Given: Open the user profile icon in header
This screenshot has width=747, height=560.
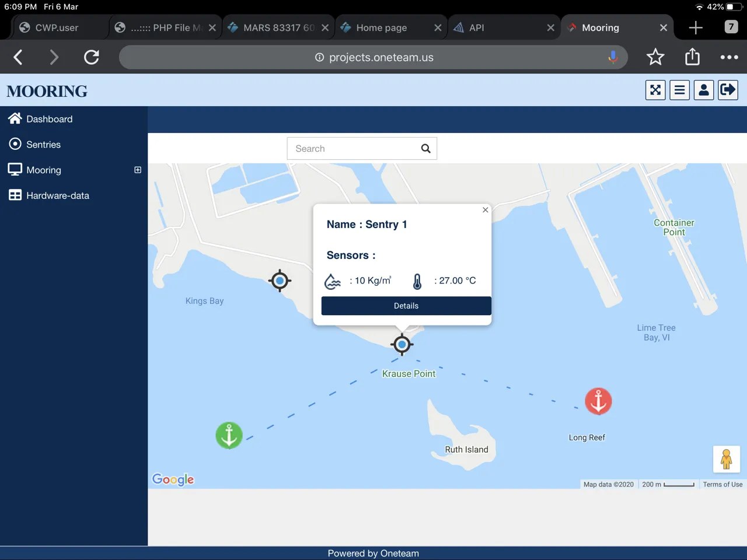Looking at the screenshot, I should (x=704, y=90).
